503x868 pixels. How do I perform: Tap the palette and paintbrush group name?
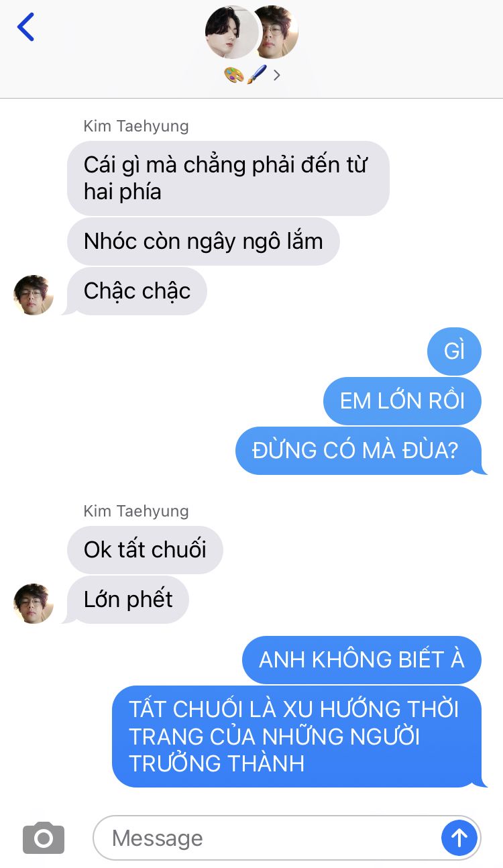tap(245, 74)
